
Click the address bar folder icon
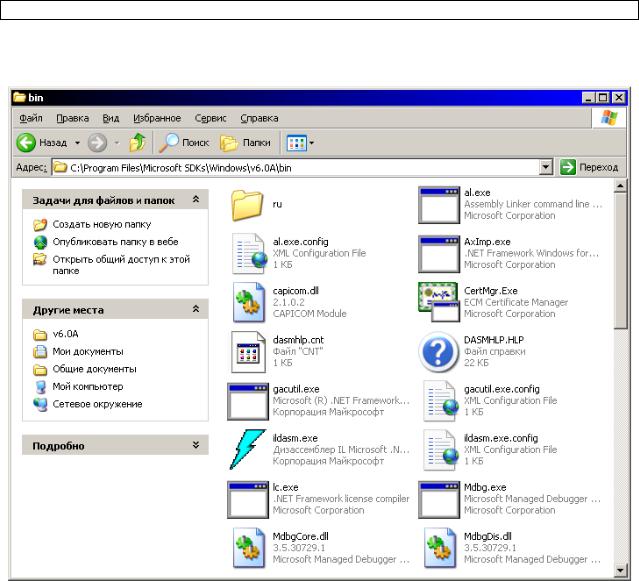point(60,167)
